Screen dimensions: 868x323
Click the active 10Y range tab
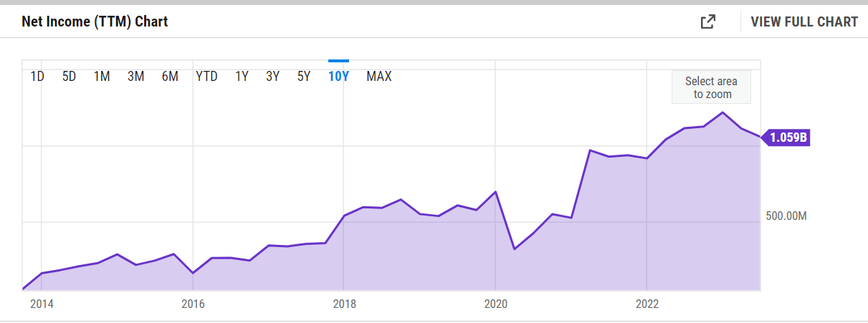[338, 76]
